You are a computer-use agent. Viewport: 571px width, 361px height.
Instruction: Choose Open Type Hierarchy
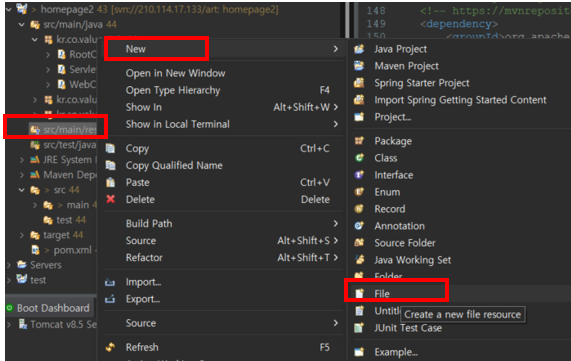[224, 90]
